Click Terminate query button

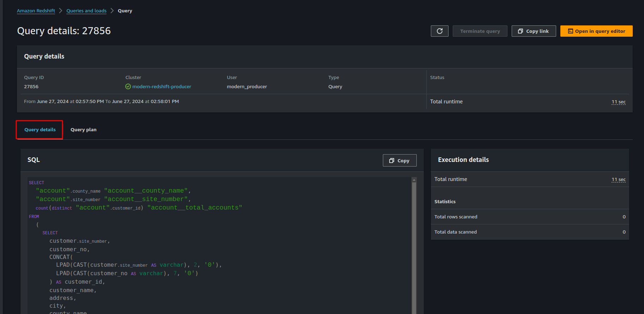click(x=480, y=31)
